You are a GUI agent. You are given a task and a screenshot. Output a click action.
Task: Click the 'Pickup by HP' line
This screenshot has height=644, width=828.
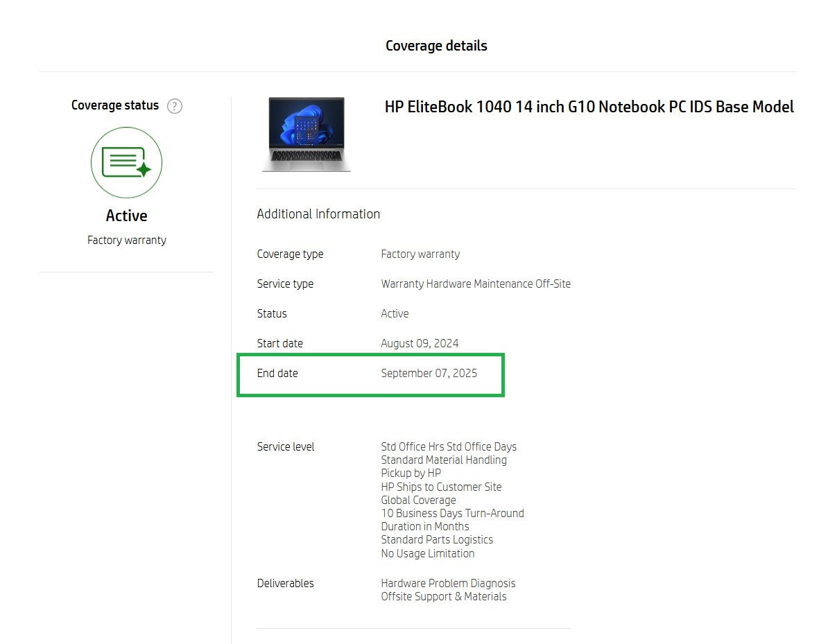411,473
